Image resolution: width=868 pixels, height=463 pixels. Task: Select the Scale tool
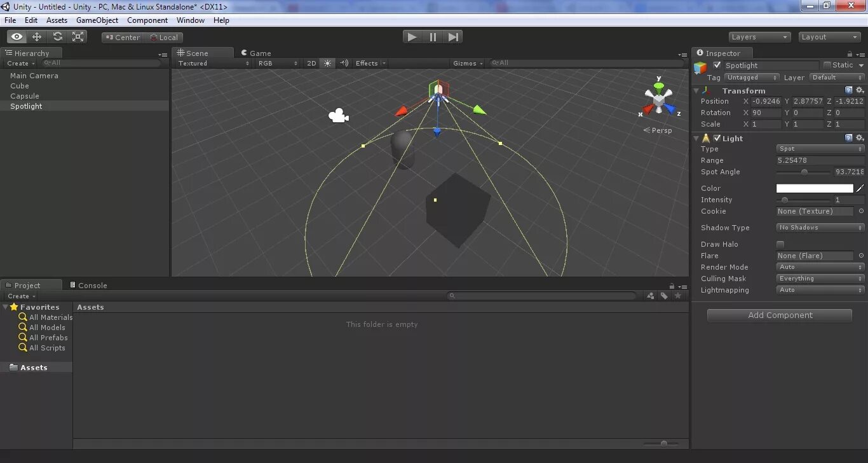[78, 36]
